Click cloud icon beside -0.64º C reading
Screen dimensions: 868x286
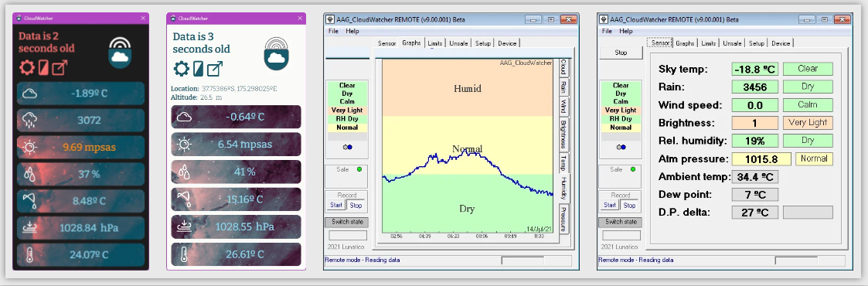(x=184, y=117)
